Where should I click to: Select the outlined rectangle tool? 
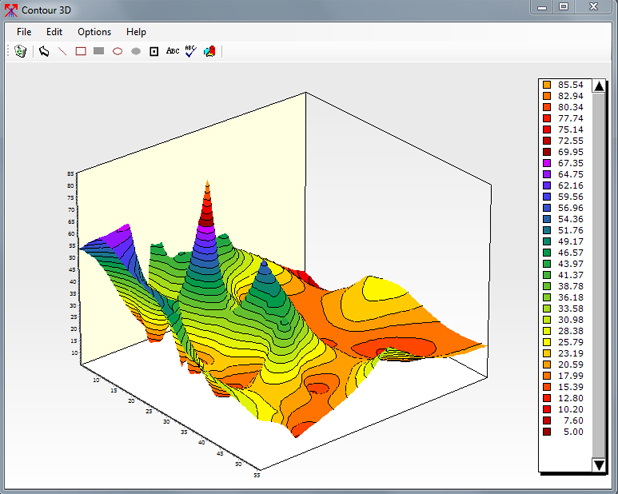[x=81, y=51]
